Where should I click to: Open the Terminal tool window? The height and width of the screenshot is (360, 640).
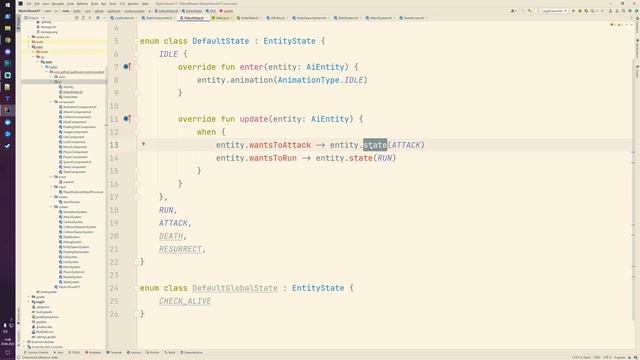(x=114, y=352)
